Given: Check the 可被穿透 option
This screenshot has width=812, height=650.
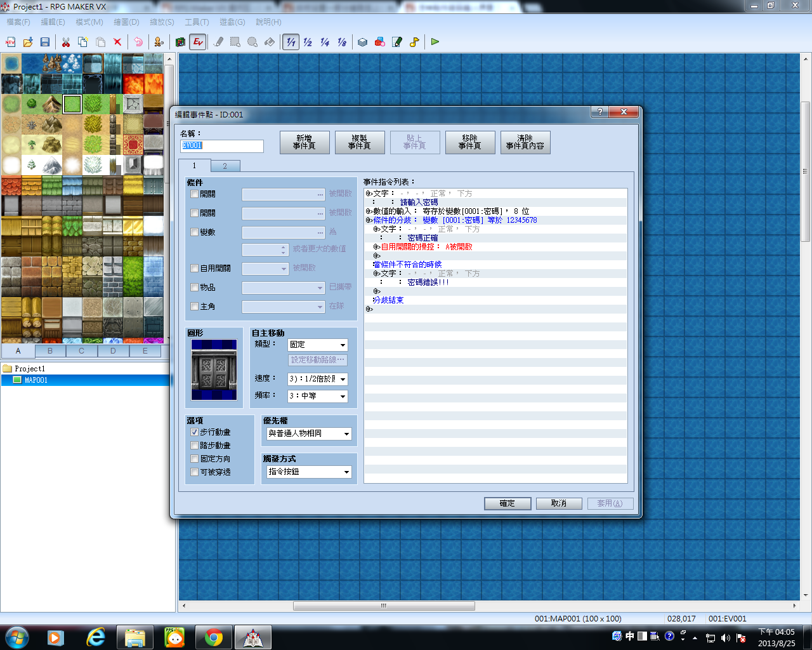Looking at the screenshot, I should [195, 472].
